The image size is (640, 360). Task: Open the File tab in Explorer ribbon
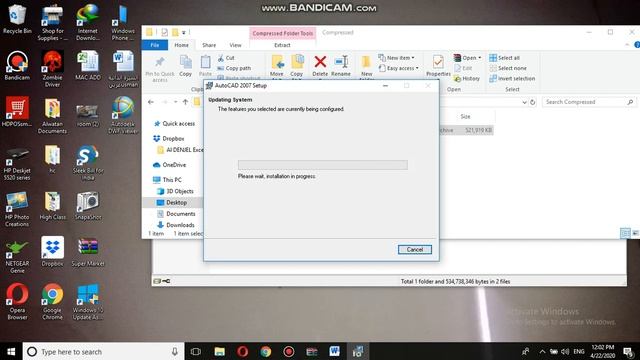click(x=155, y=45)
